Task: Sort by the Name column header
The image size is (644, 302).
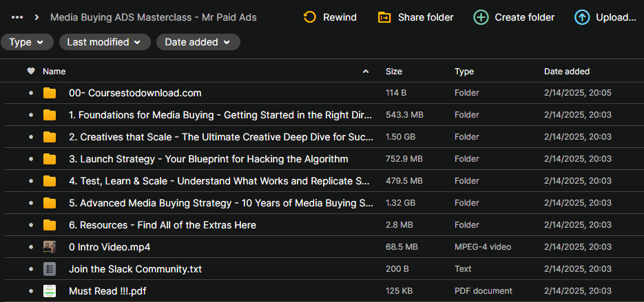Action: [54, 72]
